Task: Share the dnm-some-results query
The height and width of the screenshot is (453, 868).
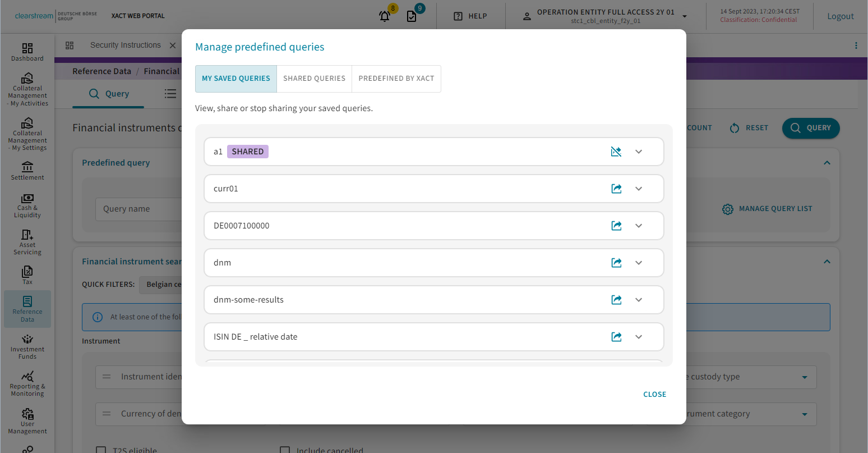Action: pos(616,300)
